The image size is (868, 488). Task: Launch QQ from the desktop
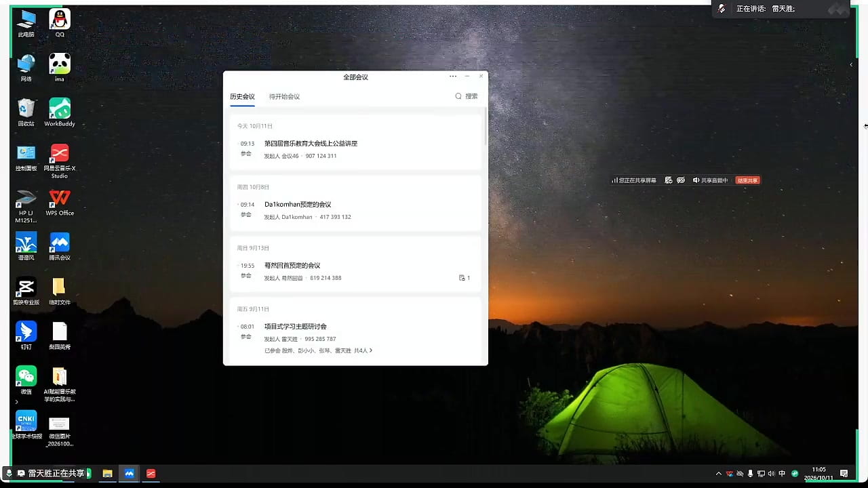click(60, 23)
